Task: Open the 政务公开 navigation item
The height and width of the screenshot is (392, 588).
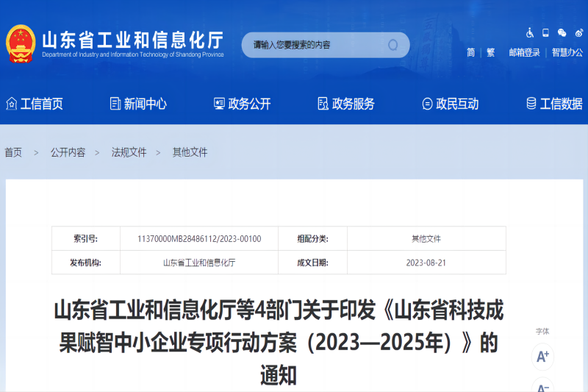Action: click(242, 104)
